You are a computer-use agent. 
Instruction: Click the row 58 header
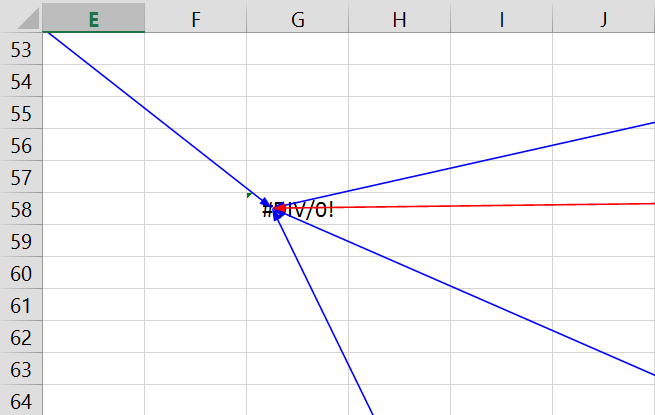(21, 209)
